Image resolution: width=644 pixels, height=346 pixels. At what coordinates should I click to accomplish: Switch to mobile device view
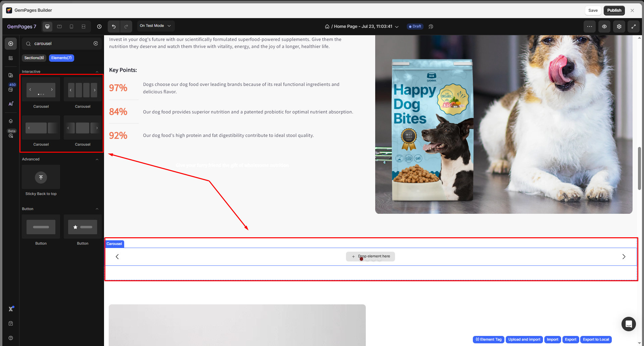click(71, 27)
